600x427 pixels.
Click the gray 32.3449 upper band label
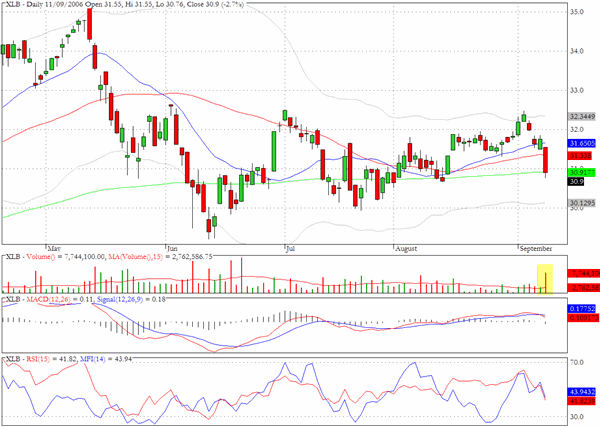click(582, 116)
